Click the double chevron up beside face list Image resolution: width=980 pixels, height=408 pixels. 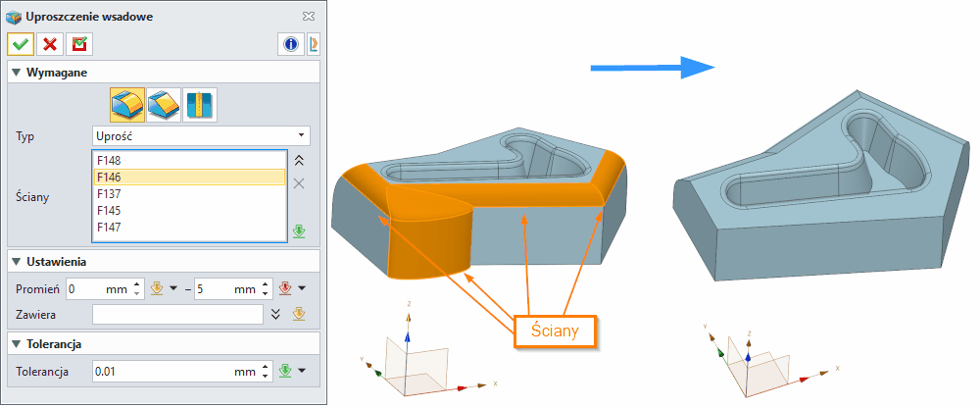[299, 160]
